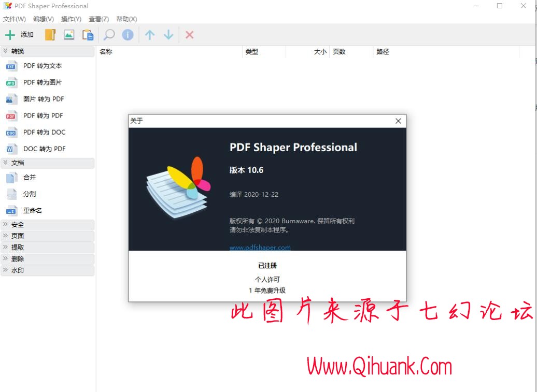Expand the 安全 section

(x=48, y=225)
